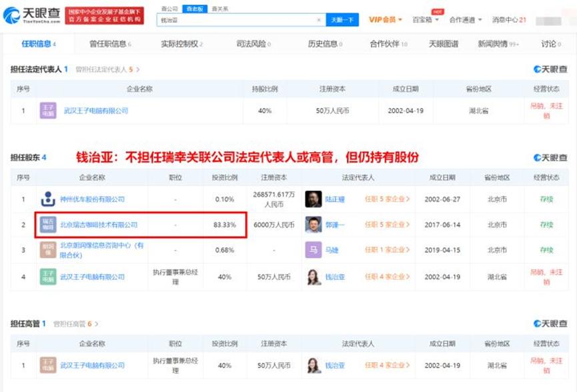
Task: Switch to the 曾任职信息 tab
Action: tap(110, 44)
